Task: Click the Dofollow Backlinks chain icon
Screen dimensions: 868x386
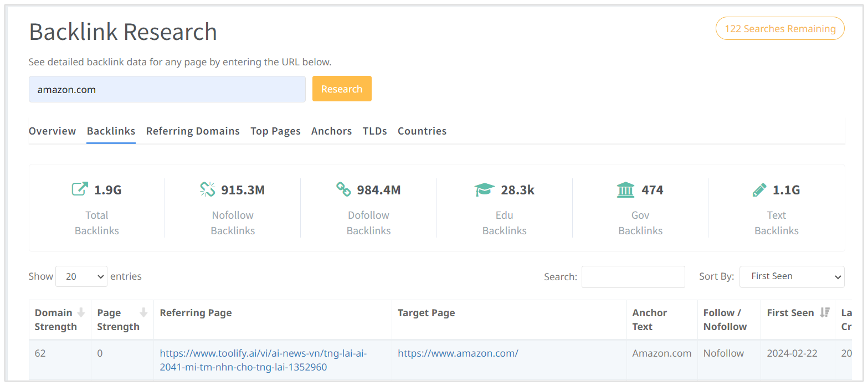Action: click(343, 189)
